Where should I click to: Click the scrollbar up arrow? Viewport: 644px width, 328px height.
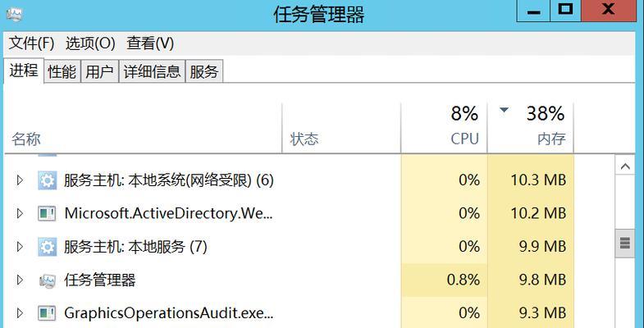click(625, 166)
